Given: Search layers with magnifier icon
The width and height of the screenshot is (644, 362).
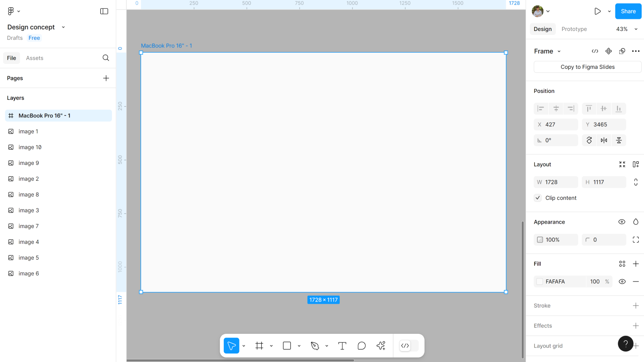Looking at the screenshot, I should click(x=106, y=58).
